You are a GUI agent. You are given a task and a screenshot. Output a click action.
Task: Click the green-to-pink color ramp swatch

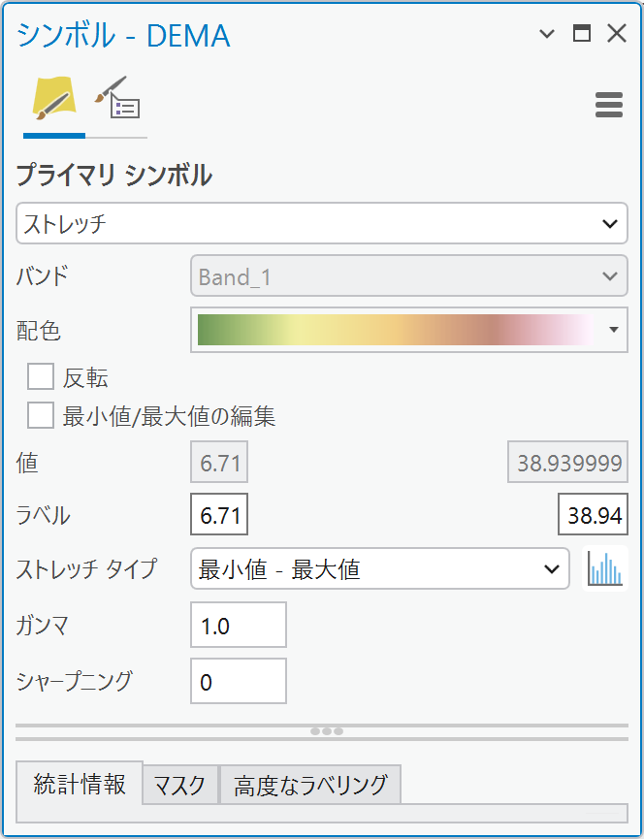396,330
